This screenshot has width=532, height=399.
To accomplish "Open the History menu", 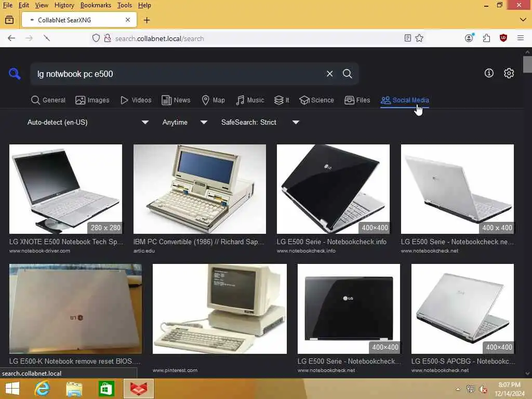I will pyautogui.click(x=64, y=5).
